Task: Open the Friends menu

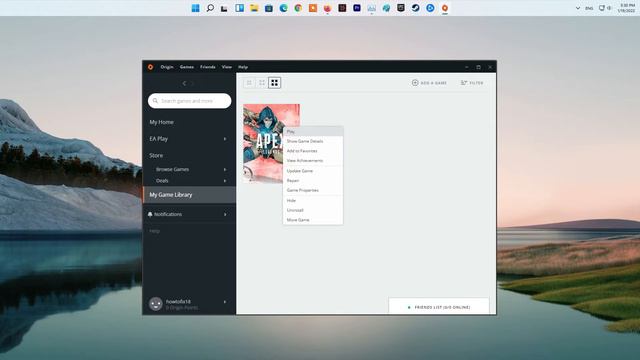Action: (207, 67)
